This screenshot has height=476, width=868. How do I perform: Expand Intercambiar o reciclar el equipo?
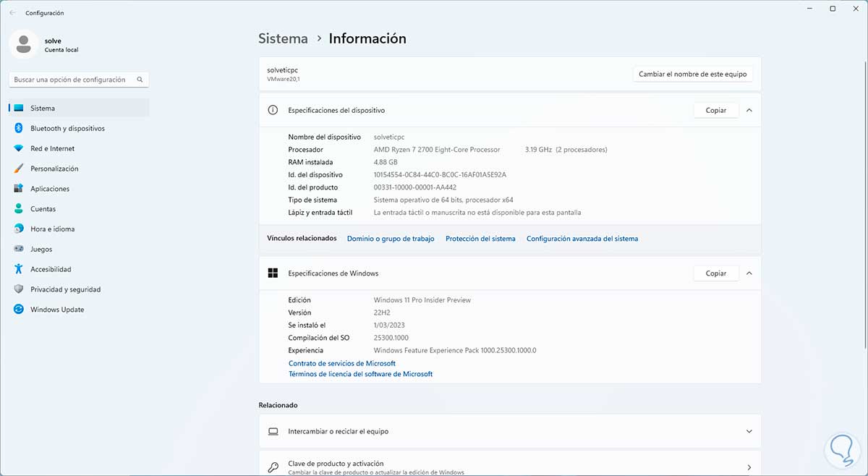point(749,431)
